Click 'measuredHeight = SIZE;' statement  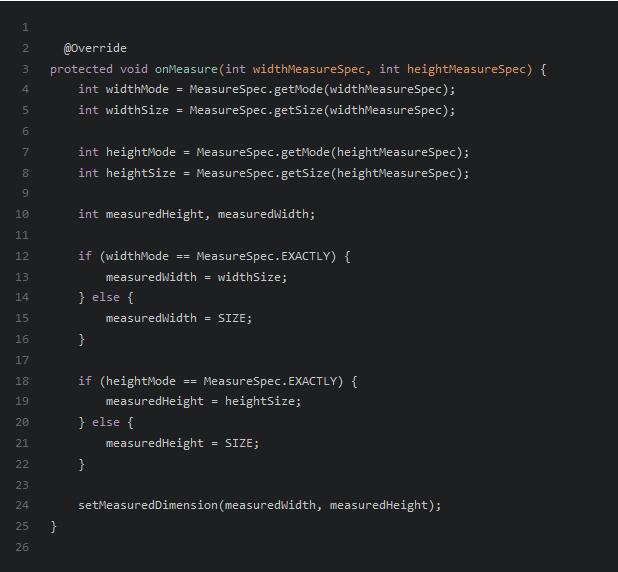182,443
